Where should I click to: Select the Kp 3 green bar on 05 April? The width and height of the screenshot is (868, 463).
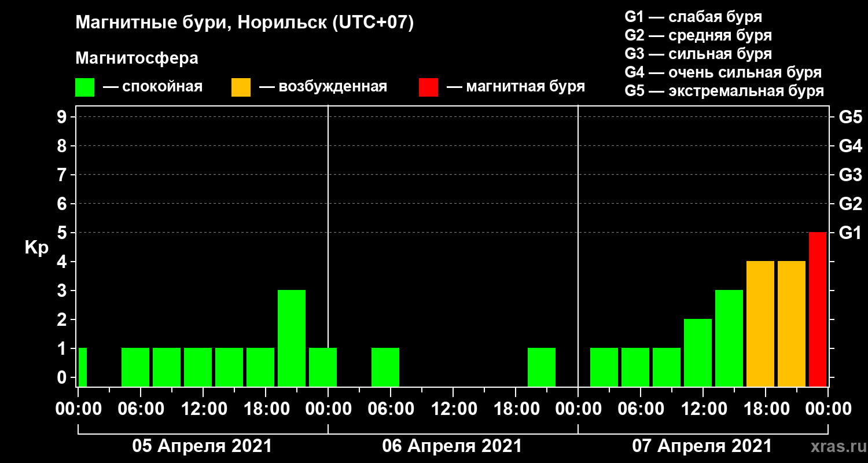coord(292,338)
